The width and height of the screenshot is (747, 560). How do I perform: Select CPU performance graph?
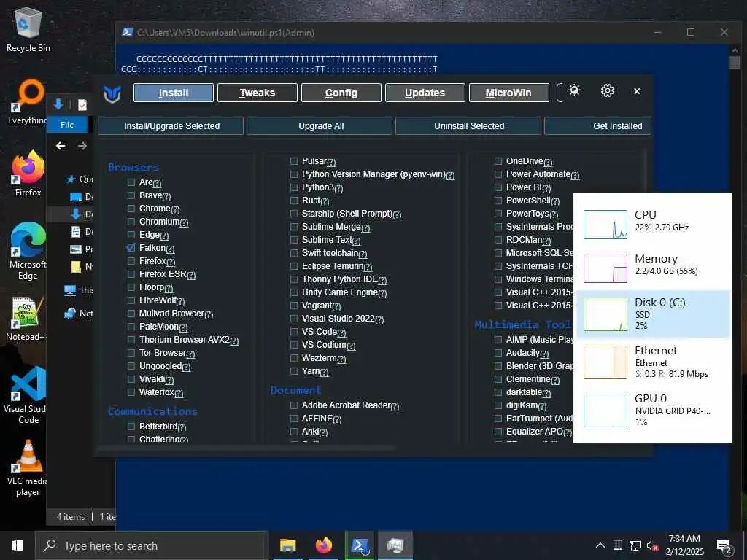point(605,225)
